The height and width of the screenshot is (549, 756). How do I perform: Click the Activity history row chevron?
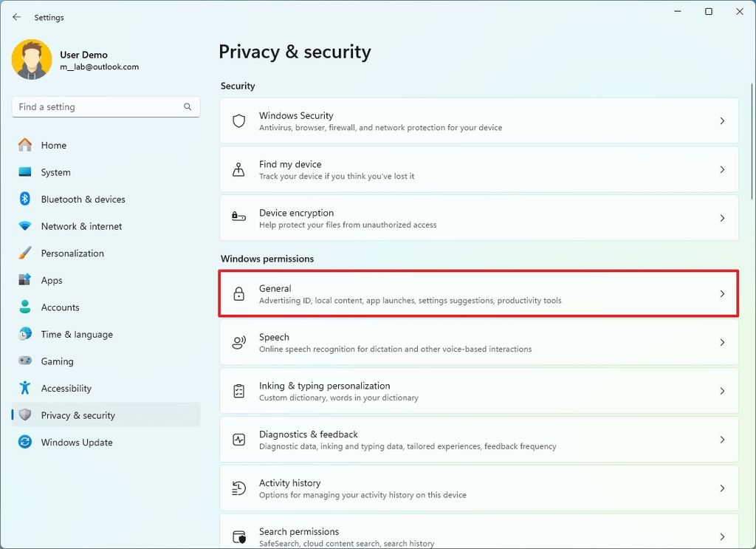[722, 488]
